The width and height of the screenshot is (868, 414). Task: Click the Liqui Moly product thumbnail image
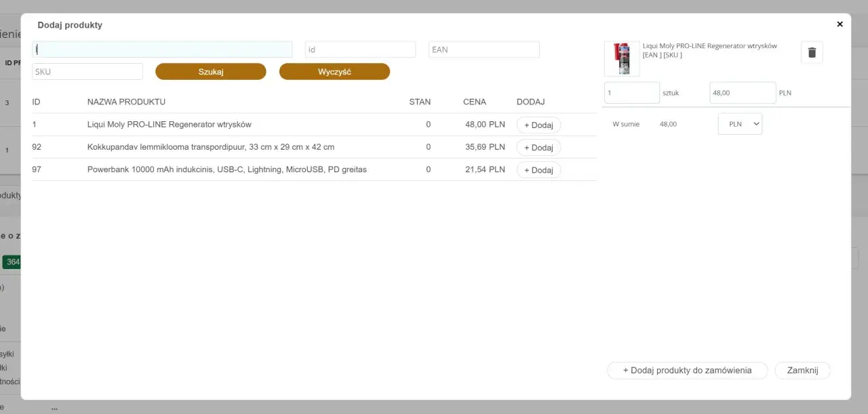coord(622,58)
